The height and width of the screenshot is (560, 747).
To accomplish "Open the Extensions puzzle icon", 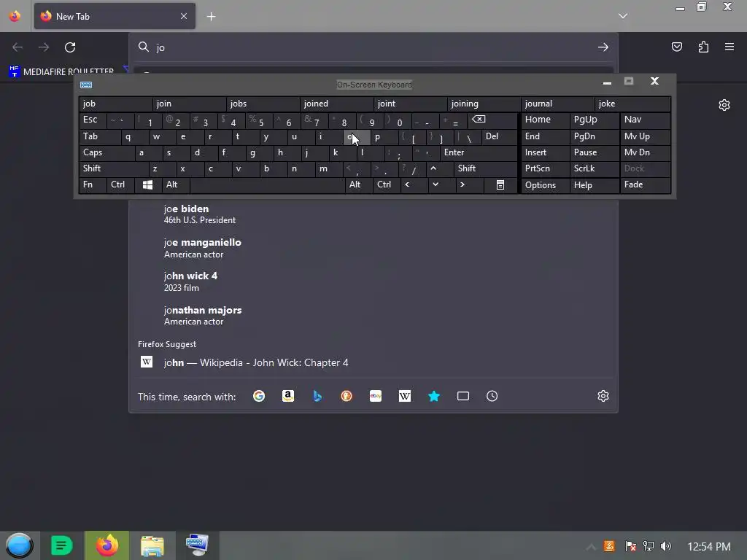I will (x=703, y=47).
